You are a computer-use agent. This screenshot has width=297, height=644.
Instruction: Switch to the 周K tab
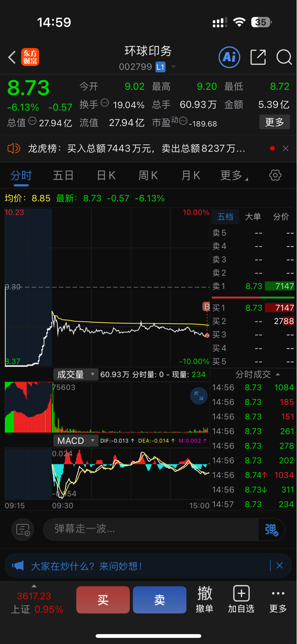pos(148,176)
